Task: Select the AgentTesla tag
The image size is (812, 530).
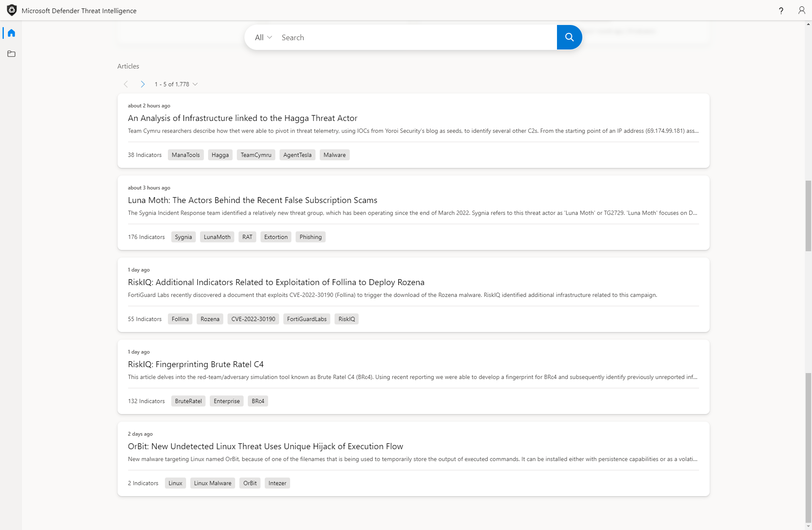Action: 297,155
